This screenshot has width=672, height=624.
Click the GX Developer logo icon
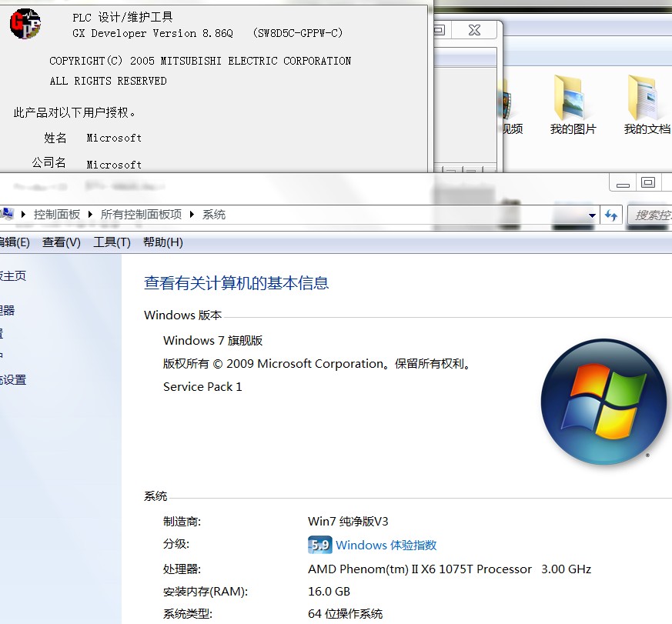click(24, 24)
